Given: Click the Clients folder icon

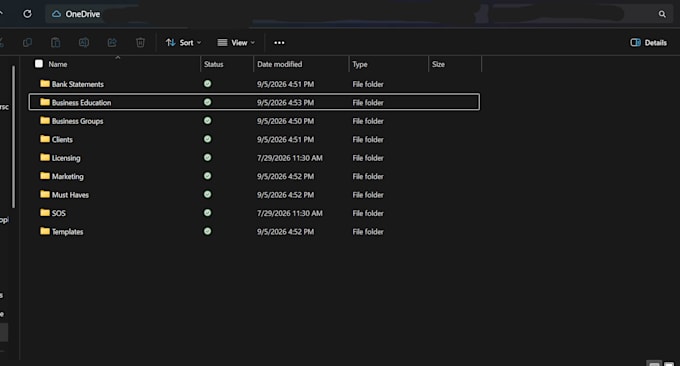Looking at the screenshot, I should point(45,139).
